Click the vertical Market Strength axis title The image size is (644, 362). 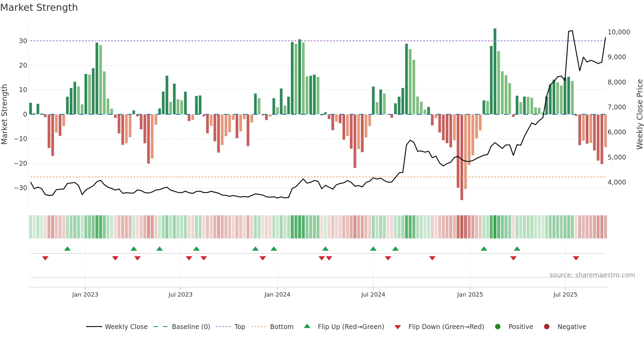(4, 114)
